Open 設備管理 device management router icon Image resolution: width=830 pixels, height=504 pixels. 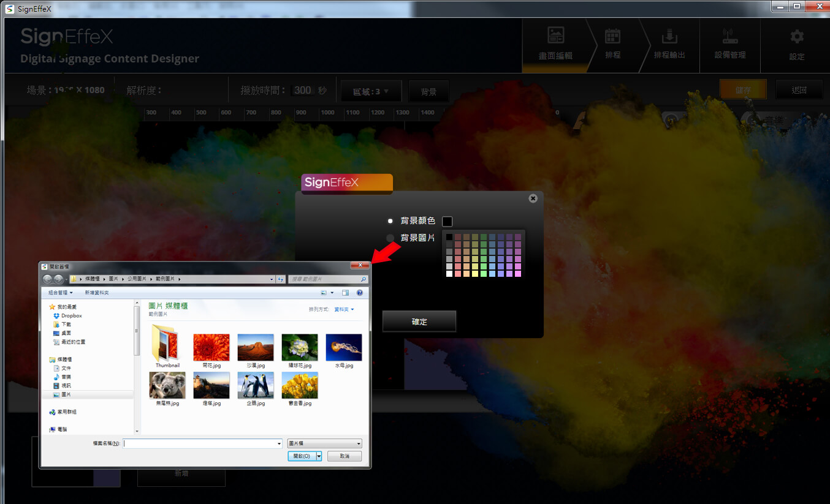(x=729, y=36)
